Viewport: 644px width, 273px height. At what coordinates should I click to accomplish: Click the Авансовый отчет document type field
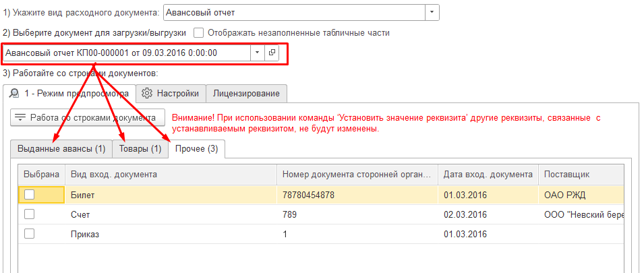click(294, 12)
